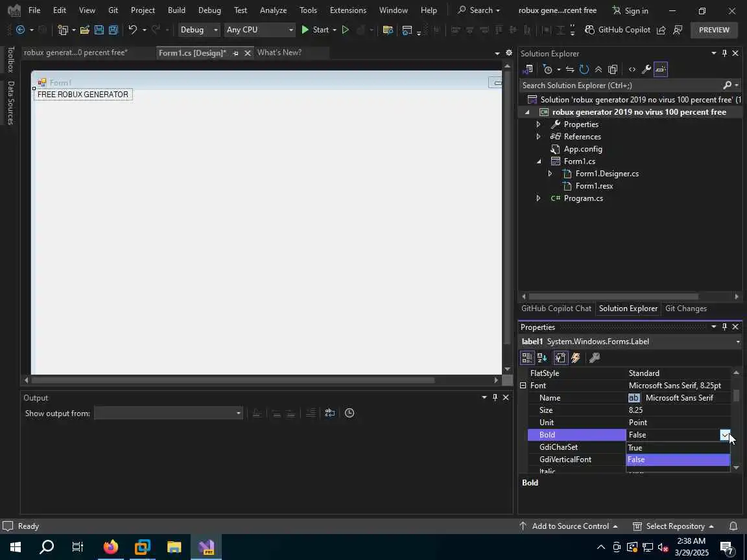This screenshot has height=560, width=747.
Task: Click the Save toolbar icon
Action: pos(99,30)
